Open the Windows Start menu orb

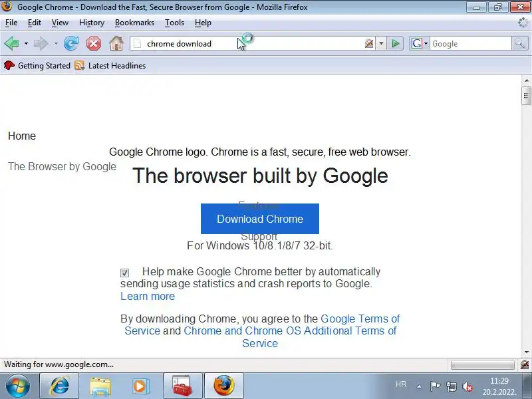pyautogui.click(x=17, y=386)
